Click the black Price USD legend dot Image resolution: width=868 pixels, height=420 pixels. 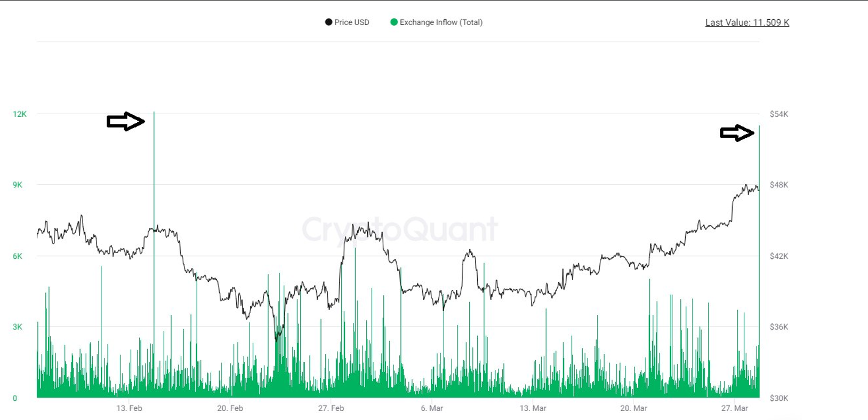tap(328, 22)
